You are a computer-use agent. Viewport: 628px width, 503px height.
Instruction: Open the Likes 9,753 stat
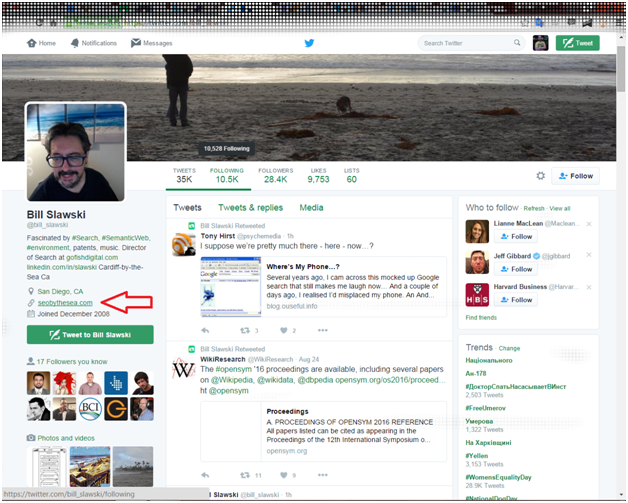click(x=318, y=176)
